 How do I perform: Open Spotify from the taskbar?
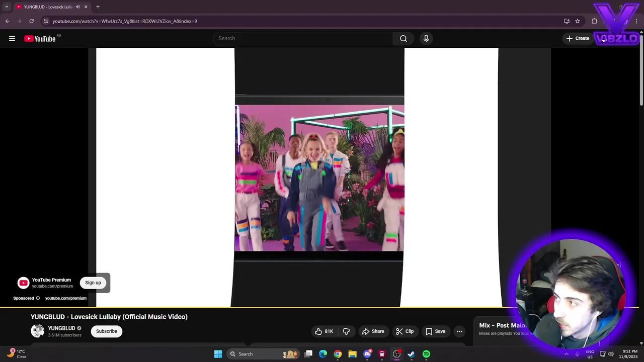[x=426, y=354]
